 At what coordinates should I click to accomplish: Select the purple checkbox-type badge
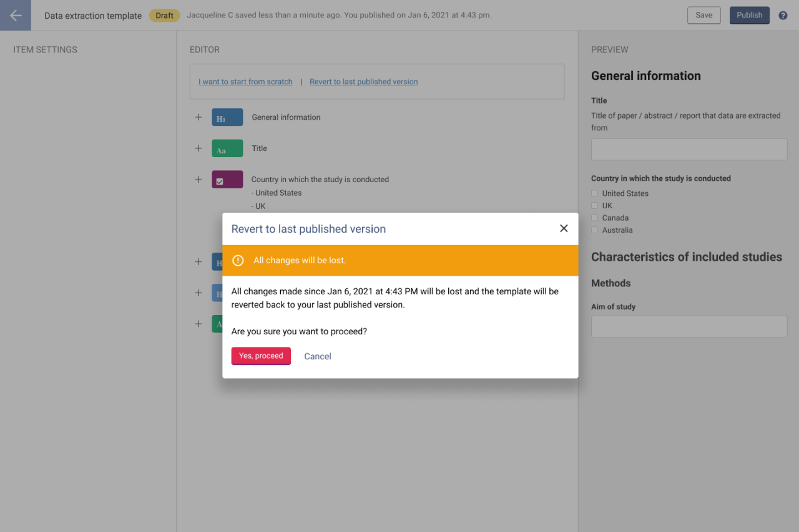click(x=227, y=180)
